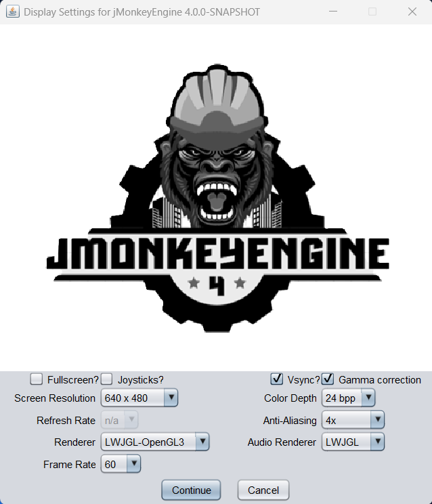Expand the Anti-Aliasing 4x dropdown
The height and width of the screenshot is (504, 432).
(x=353, y=420)
